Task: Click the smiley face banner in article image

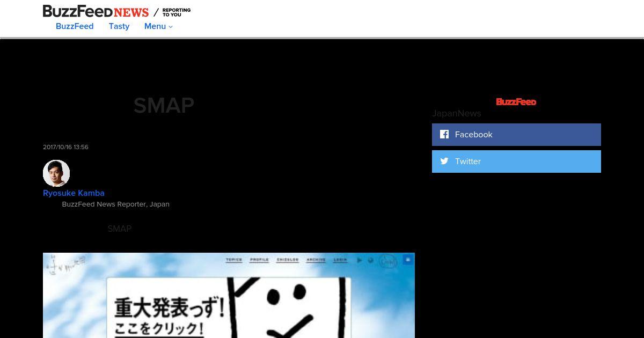Action: click(x=229, y=308)
